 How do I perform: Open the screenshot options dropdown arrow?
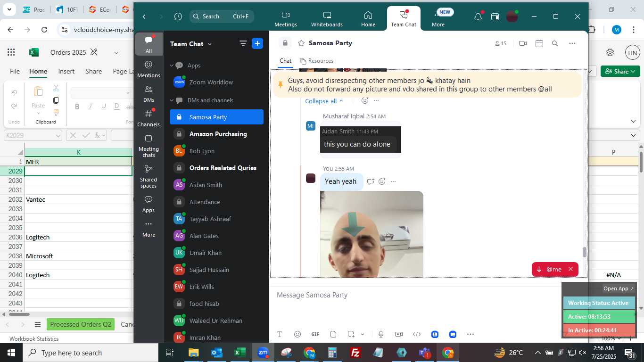point(363,334)
